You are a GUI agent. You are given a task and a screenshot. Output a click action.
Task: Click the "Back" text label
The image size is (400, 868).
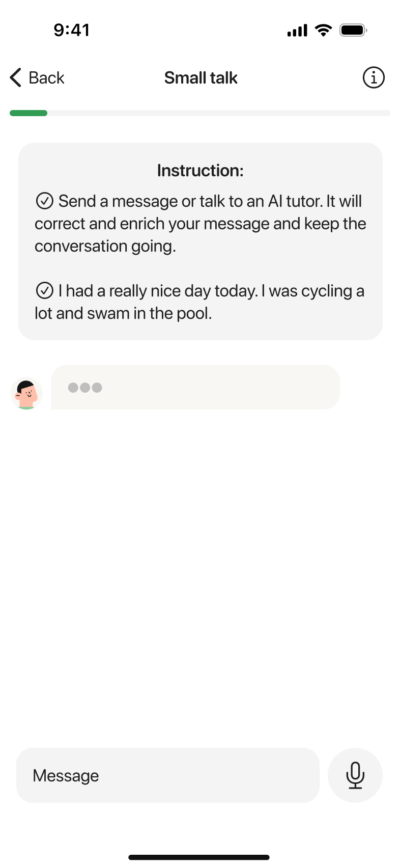[46, 78]
